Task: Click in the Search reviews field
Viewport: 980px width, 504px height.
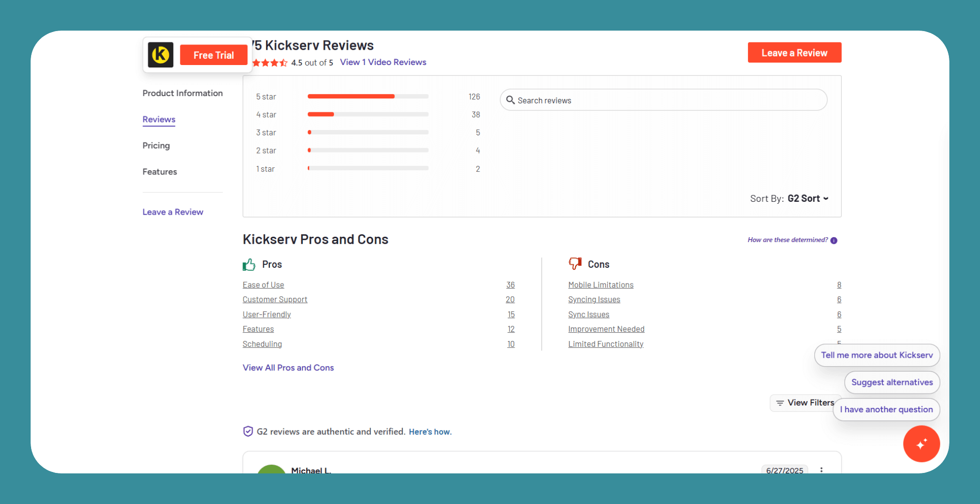Action: point(663,100)
